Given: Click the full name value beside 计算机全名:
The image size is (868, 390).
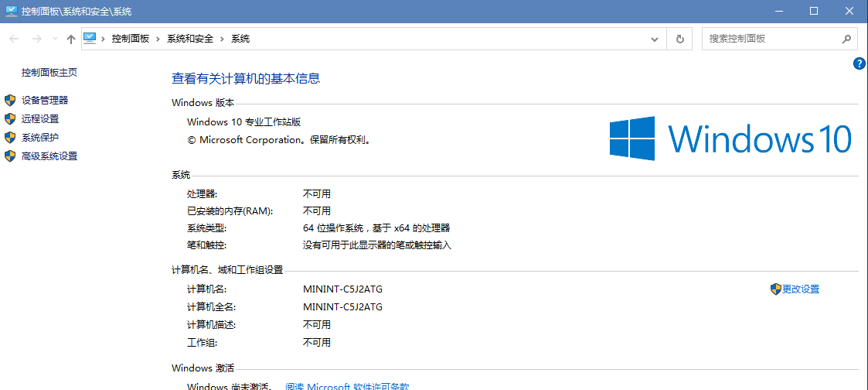Looking at the screenshot, I should [x=342, y=307].
